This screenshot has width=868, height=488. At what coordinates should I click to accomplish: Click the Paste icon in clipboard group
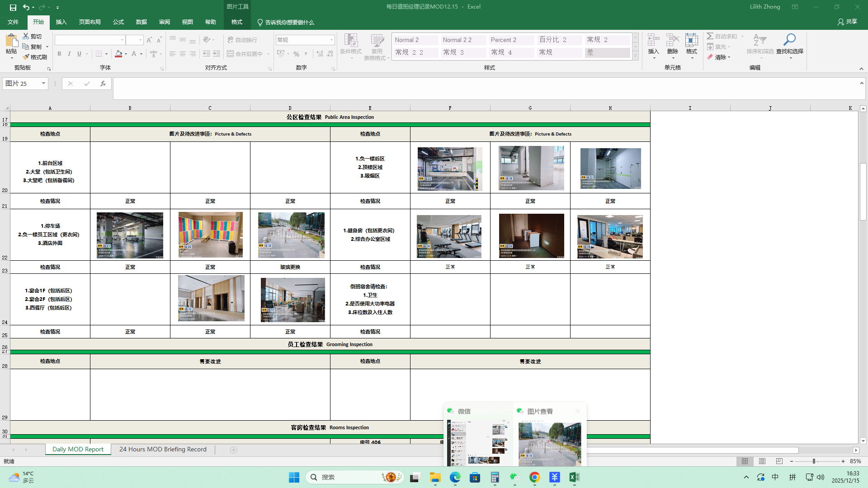(11, 42)
